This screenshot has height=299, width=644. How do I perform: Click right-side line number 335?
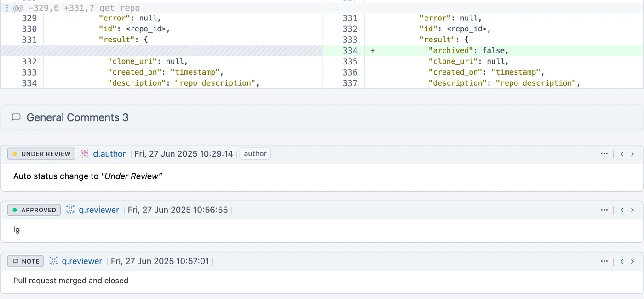click(350, 61)
